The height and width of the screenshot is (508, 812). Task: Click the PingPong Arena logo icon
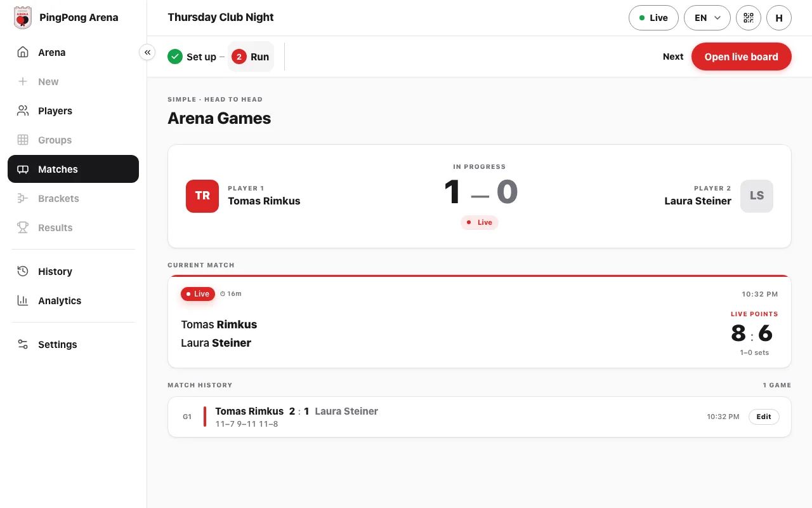click(x=23, y=18)
